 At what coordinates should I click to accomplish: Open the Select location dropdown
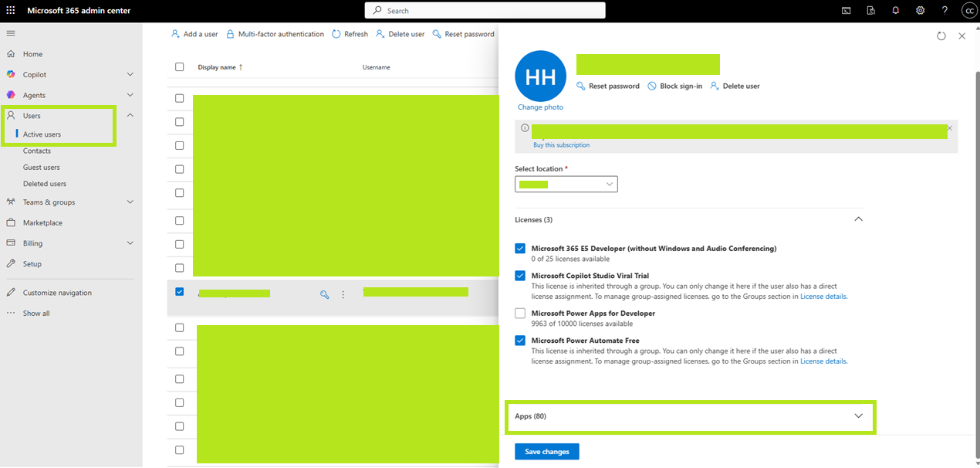566,185
